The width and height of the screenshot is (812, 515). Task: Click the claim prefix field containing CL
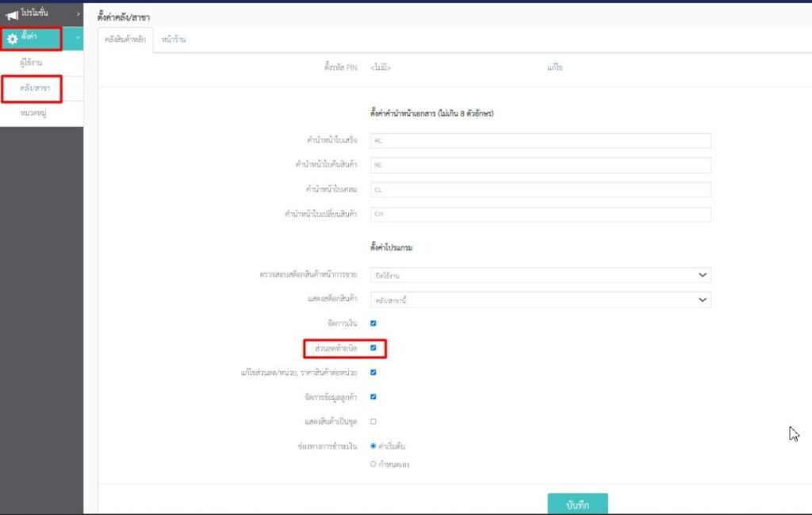[540, 189]
